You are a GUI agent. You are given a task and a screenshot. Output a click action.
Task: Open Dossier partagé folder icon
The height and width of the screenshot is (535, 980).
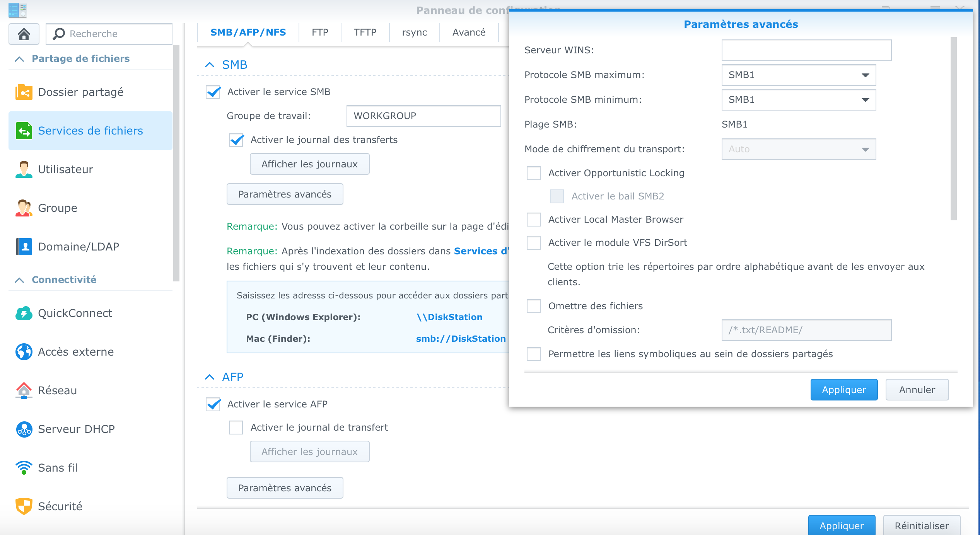tap(24, 92)
